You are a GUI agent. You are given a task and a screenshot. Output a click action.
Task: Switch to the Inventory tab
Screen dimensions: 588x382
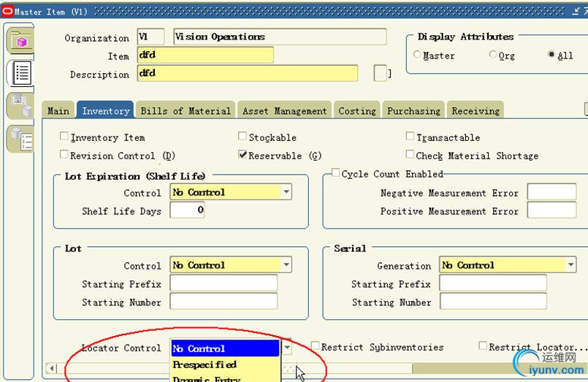click(105, 110)
